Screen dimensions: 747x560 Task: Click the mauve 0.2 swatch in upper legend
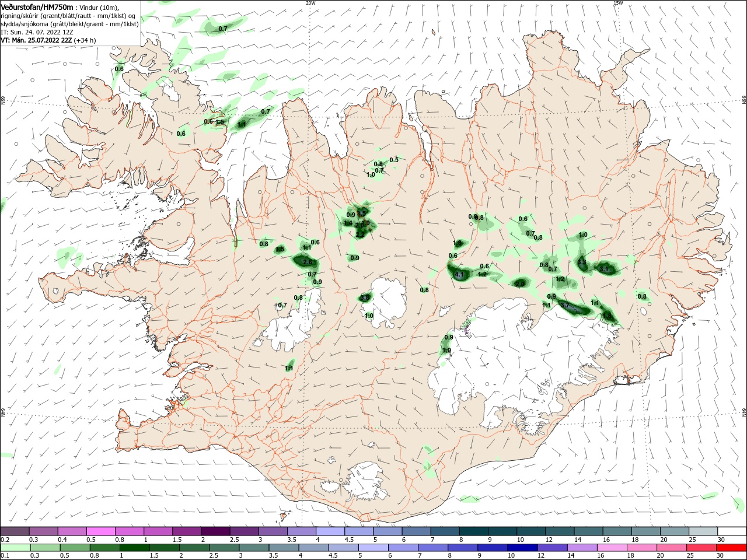pyautogui.click(x=15, y=531)
